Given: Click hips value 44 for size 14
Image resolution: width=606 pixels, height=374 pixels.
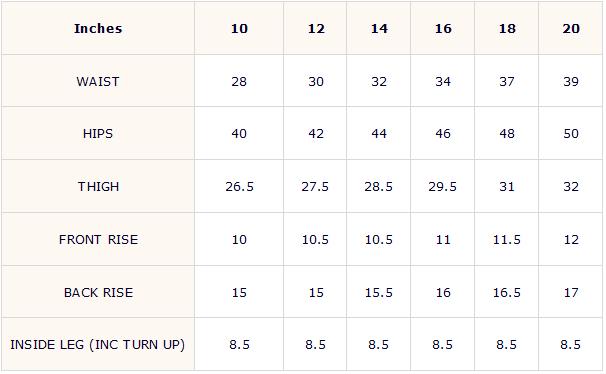Looking at the screenshot, I should pos(379,134).
